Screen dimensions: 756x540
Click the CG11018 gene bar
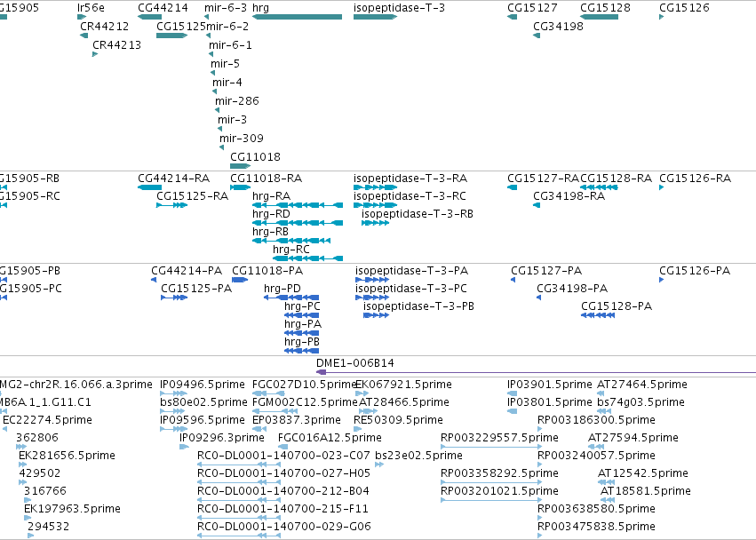click(x=240, y=166)
